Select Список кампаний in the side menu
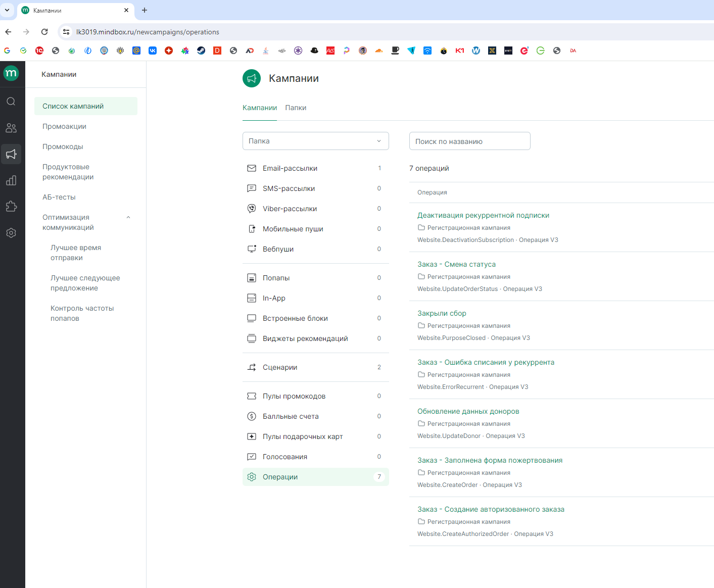714x588 pixels. 86,106
